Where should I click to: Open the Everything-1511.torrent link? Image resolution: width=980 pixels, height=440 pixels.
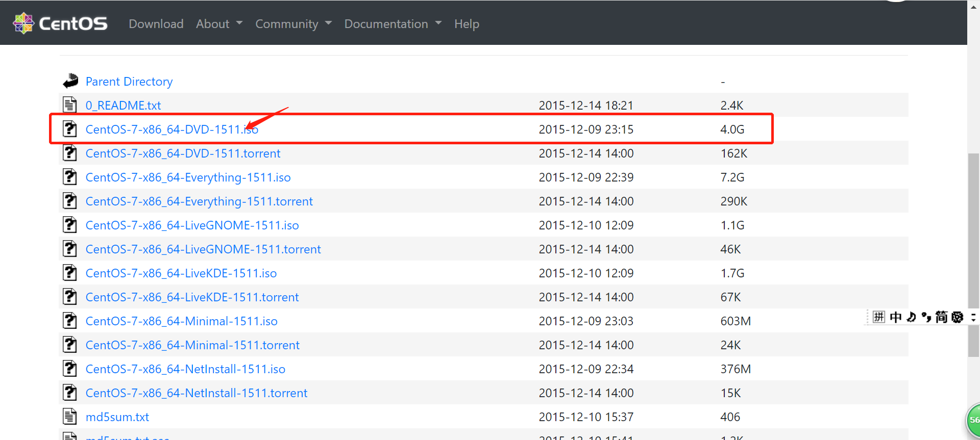(199, 201)
